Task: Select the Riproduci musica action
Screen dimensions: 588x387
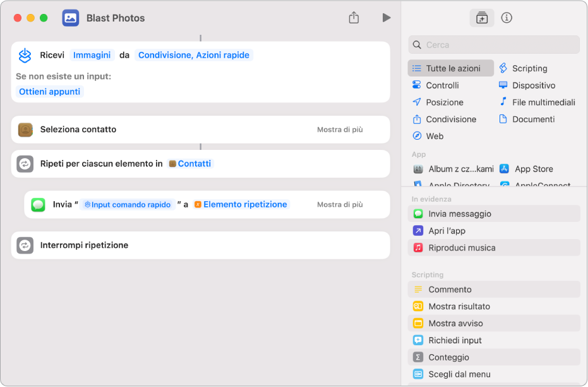Action: click(461, 248)
